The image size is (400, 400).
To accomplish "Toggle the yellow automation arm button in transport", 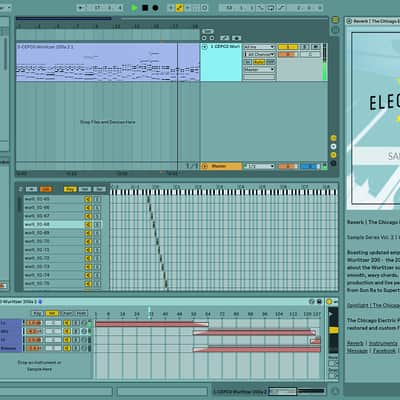I will [179, 8].
